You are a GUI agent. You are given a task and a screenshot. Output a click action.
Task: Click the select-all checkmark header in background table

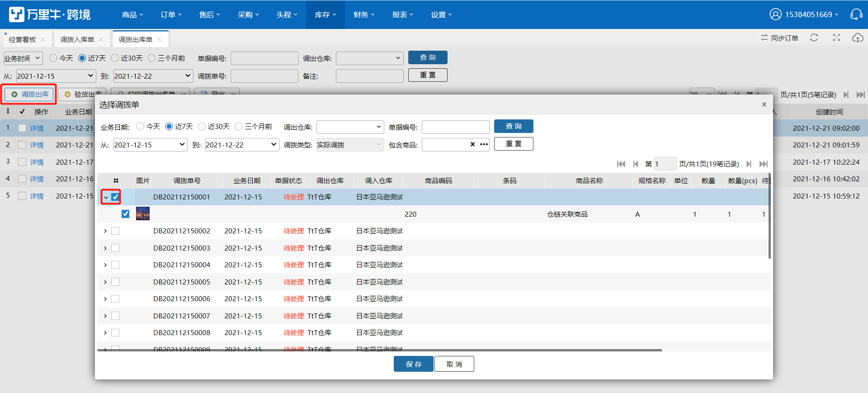[22, 111]
